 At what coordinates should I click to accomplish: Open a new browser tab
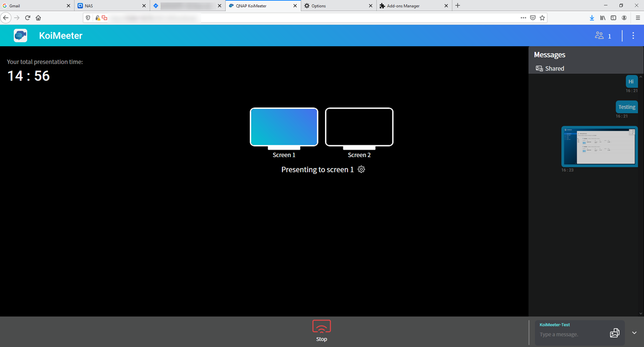(x=457, y=6)
